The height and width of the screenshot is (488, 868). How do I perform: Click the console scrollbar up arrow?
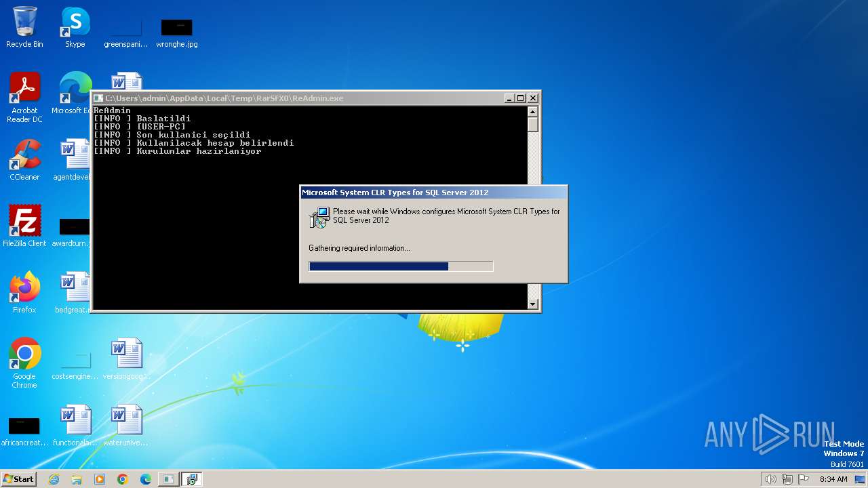coord(533,112)
